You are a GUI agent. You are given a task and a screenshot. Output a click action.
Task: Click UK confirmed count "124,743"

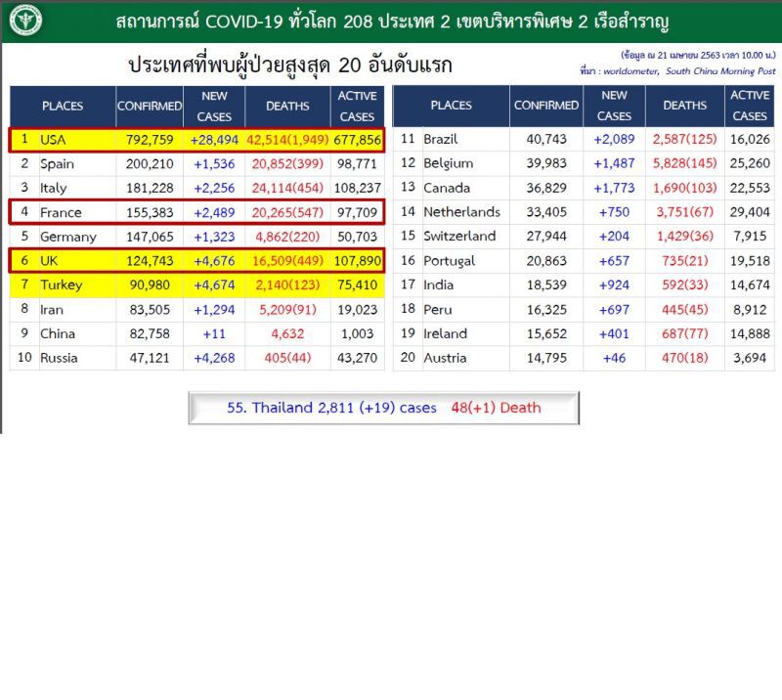150,261
